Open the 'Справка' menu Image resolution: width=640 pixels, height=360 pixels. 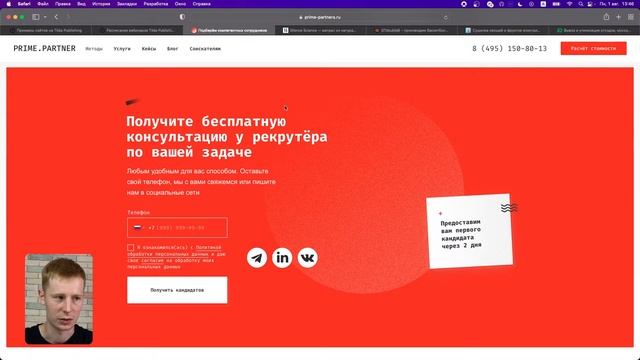(x=202, y=4)
